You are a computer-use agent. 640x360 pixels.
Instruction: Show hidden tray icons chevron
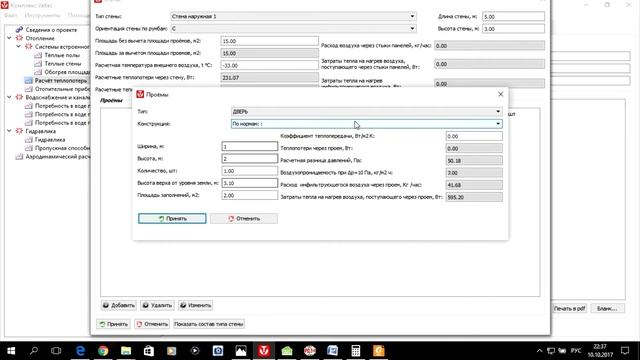tap(539, 351)
